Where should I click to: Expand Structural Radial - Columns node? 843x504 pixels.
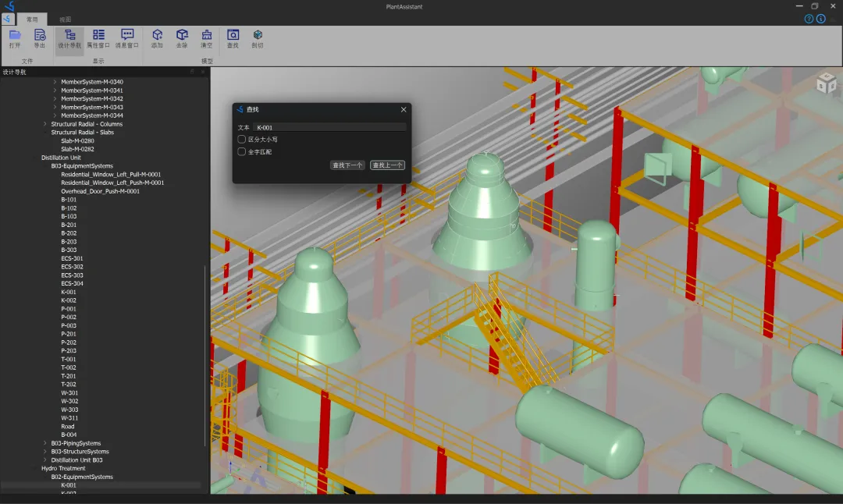45,124
